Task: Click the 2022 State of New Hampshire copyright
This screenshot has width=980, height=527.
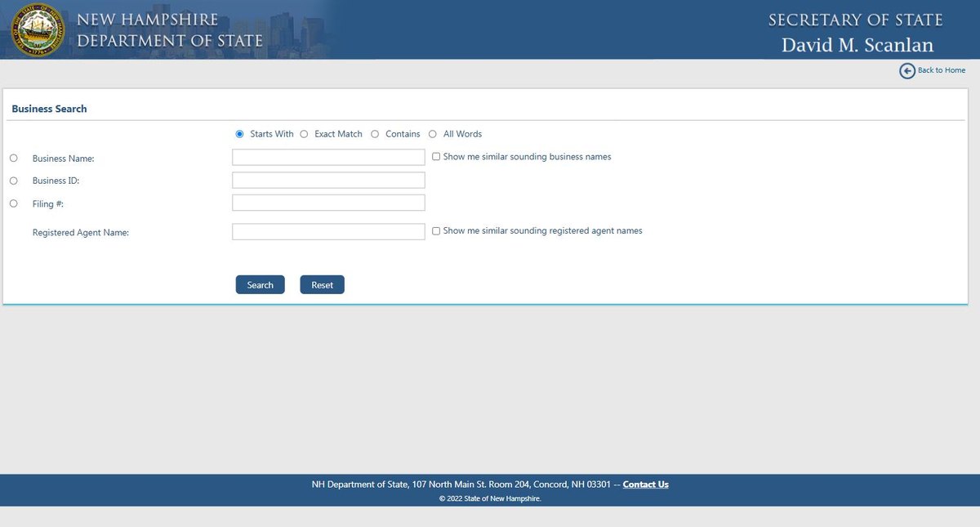Action: tap(490, 498)
